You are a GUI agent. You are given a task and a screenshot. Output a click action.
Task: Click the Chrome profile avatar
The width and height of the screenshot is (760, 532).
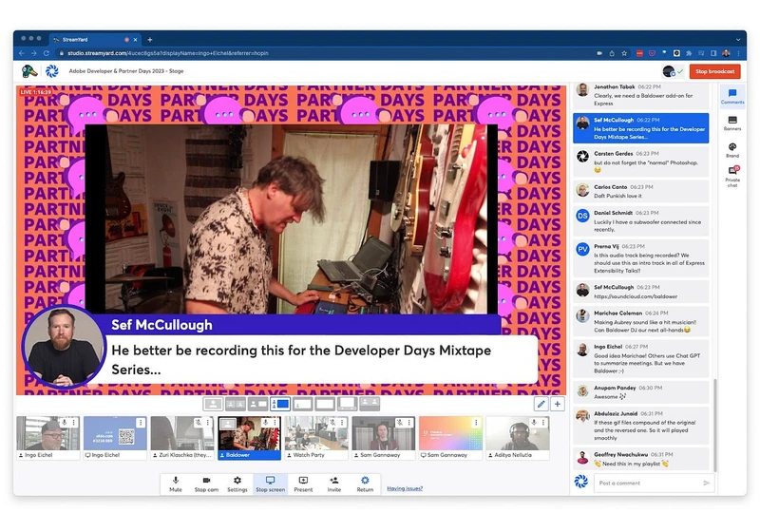coord(726,53)
